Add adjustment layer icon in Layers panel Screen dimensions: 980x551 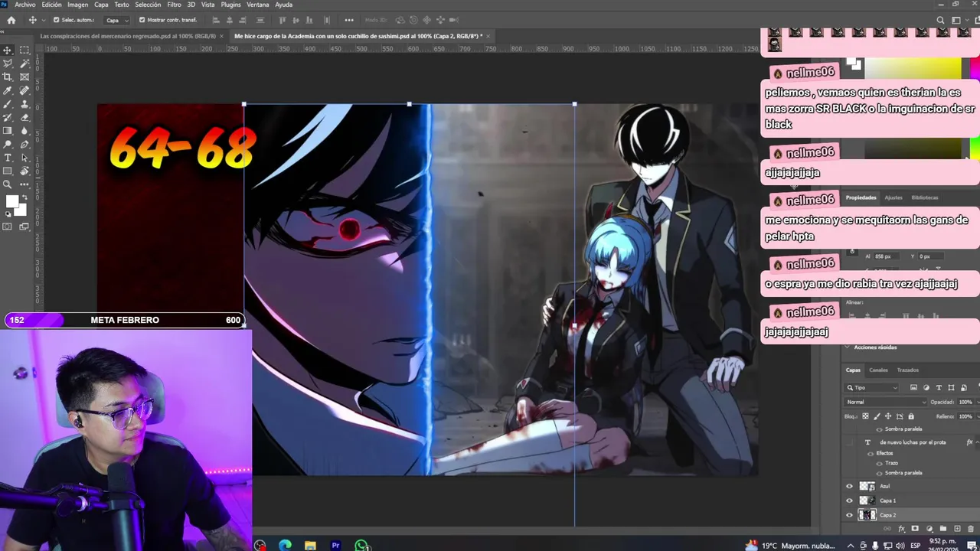(929, 529)
